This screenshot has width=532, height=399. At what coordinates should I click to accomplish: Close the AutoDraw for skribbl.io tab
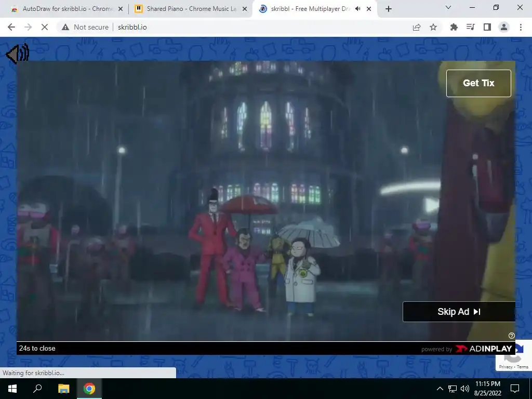[120, 9]
